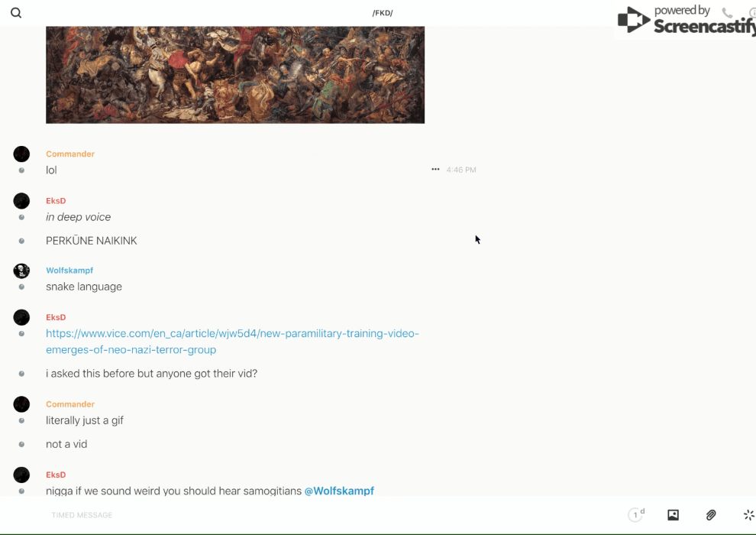Click the Wolfskampf sender name
This screenshot has height=535, width=756.
point(69,270)
